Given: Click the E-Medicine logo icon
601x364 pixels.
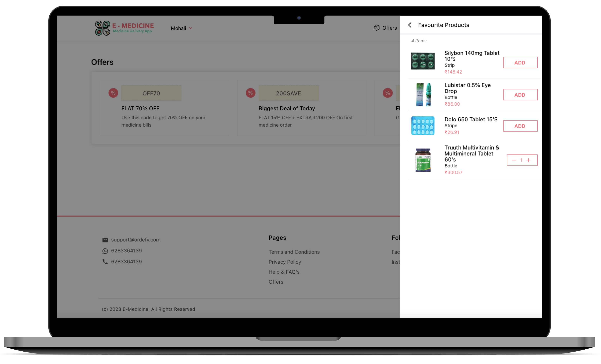Looking at the screenshot, I should pos(103,28).
